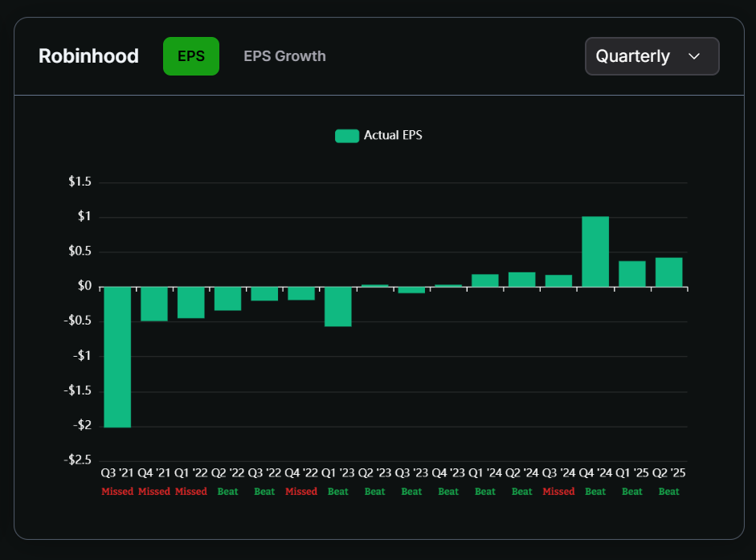Click the Q4 '22 axis label
Viewport: 756px width, 560px height.
pyautogui.click(x=301, y=472)
